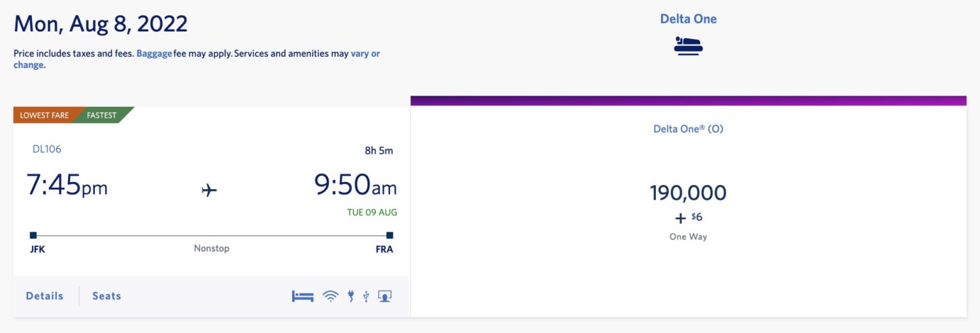This screenshot has width=980, height=333.
Task: Click the DL106 flight number
Action: pos(47,149)
